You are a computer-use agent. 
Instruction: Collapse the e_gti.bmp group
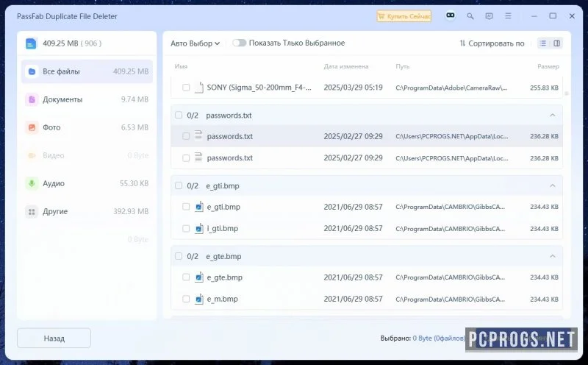(553, 186)
